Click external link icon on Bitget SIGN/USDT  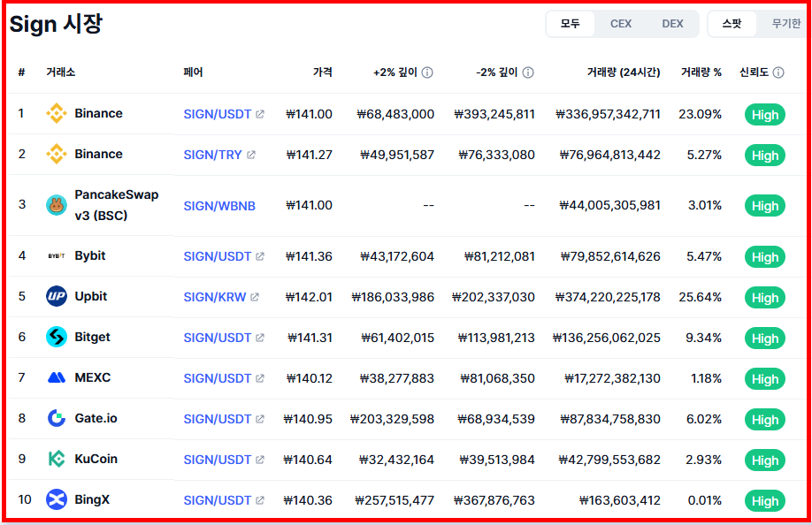pos(260,338)
